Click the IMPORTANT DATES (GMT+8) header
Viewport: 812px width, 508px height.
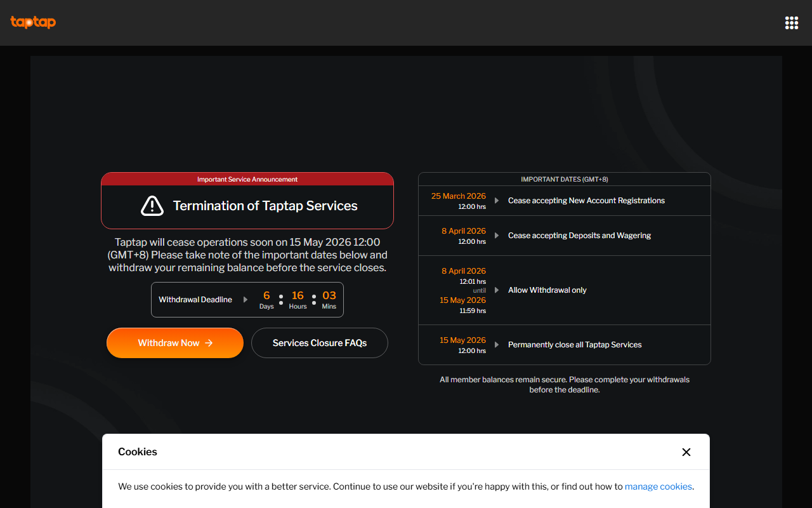coord(565,179)
